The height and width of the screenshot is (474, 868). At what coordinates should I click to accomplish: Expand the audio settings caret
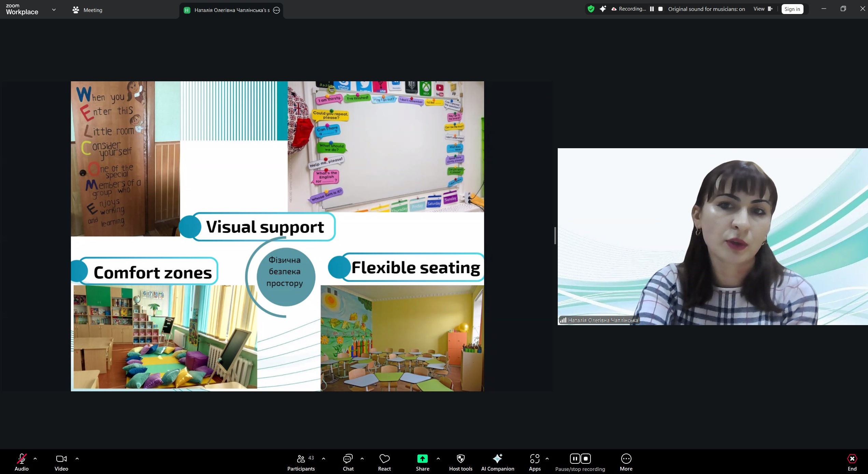35,459
